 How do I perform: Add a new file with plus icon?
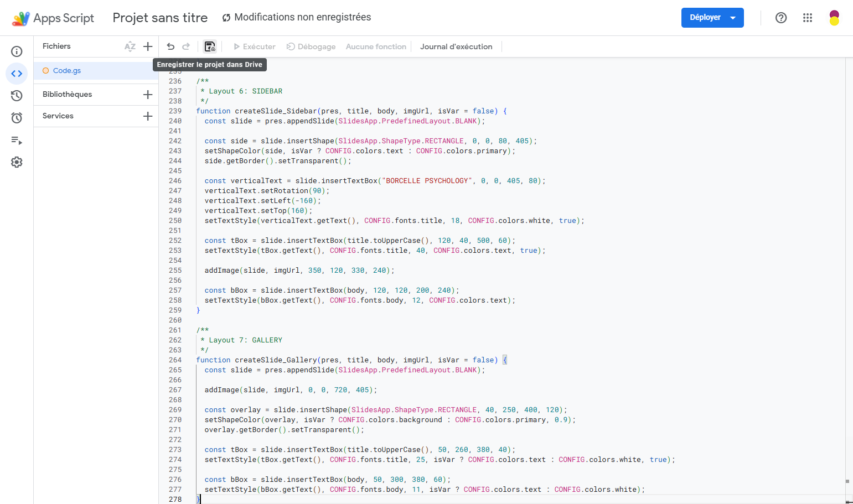pos(148,46)
